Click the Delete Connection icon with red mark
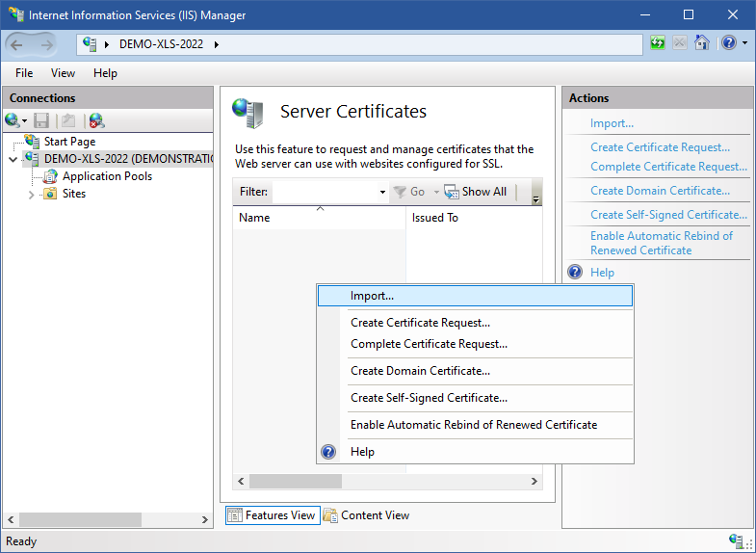 coord(97,120)
